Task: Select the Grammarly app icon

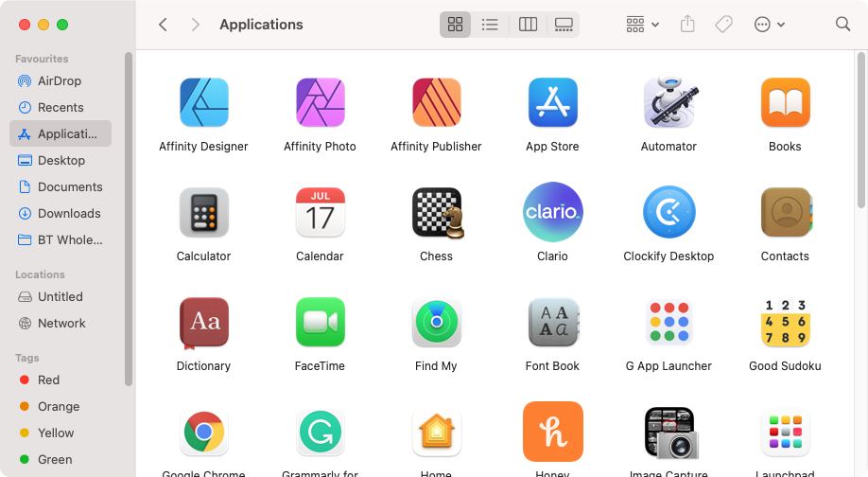Action: (x=320, y=432)
